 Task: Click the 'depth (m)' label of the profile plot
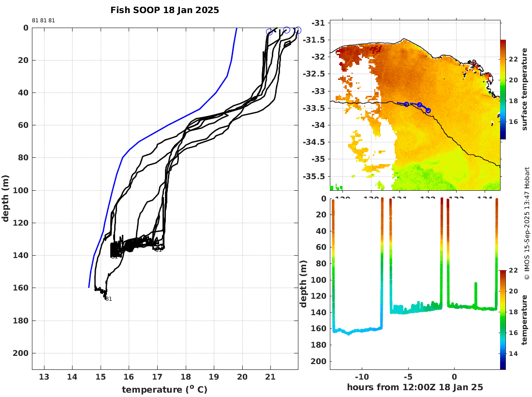5,198
